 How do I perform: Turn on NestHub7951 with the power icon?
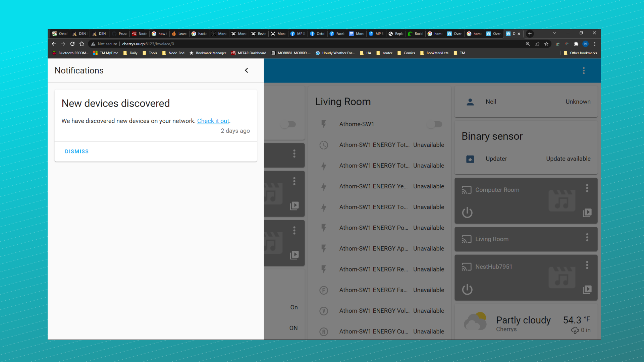pyautogui.click(x=467, y=289)
